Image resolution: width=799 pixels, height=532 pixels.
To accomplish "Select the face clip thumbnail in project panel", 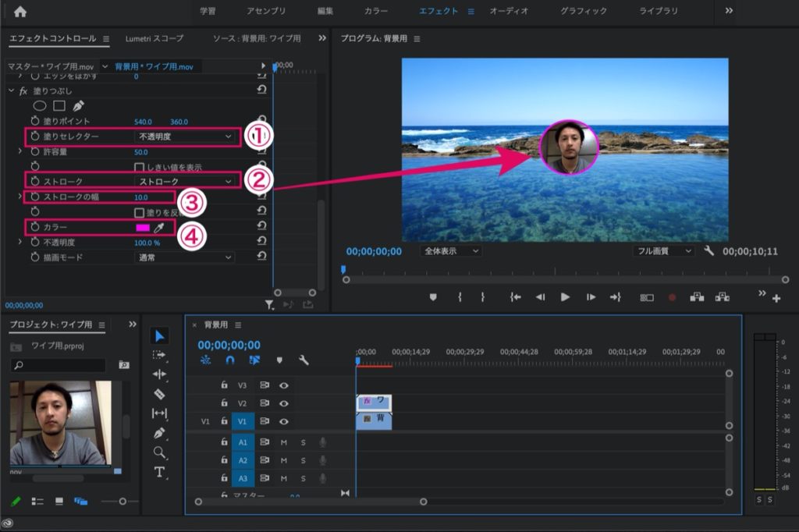I will click(x=61, y=423).
